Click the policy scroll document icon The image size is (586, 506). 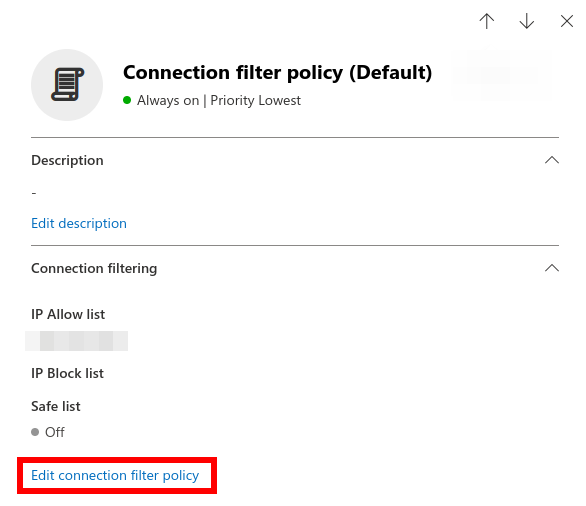[67, 85]
